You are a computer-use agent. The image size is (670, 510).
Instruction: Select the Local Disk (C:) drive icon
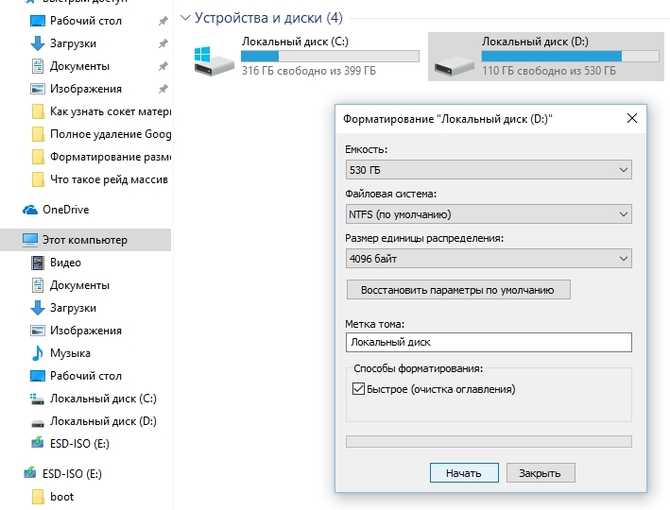214,62
